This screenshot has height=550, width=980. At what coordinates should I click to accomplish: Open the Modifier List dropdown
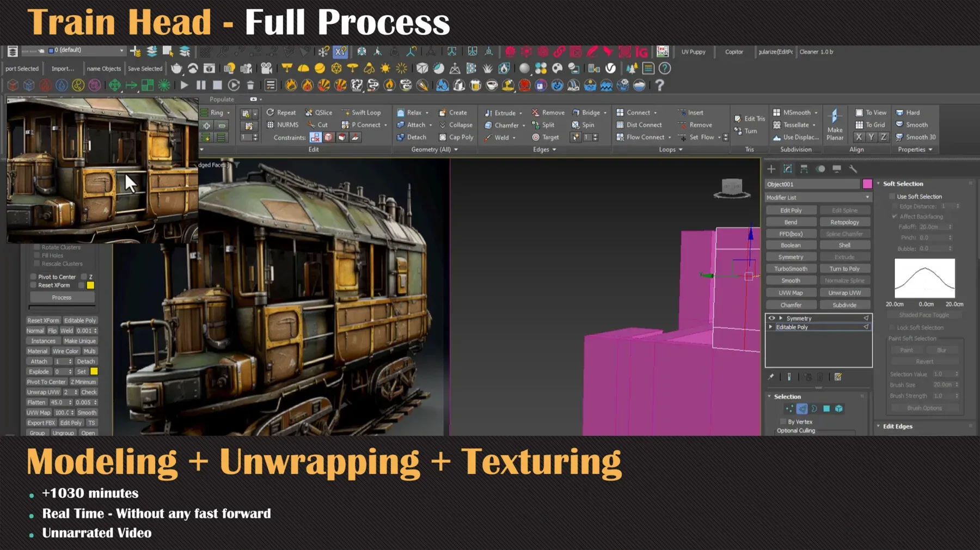[867, 197]
